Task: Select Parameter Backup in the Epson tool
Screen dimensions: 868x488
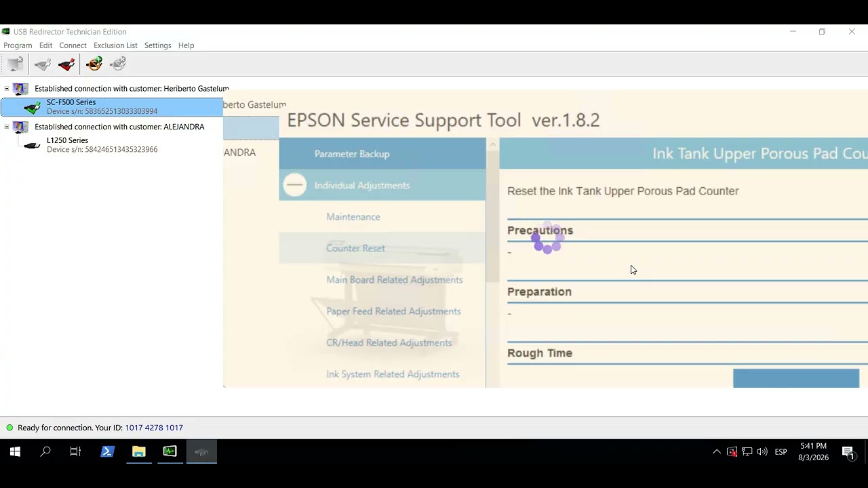Action: point(382,154)
